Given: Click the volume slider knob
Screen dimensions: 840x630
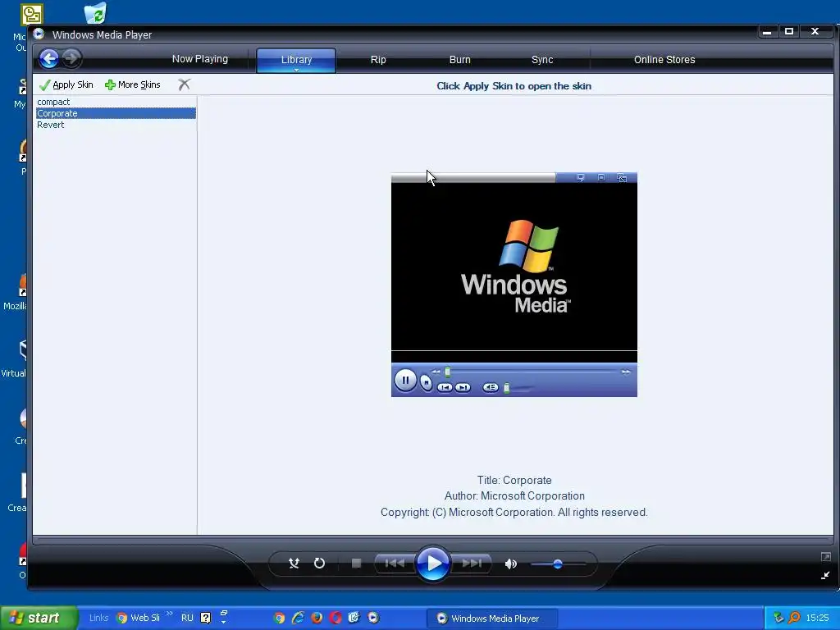Looking at the screenshot, I should pyautogui.click(x=558, y=564).
